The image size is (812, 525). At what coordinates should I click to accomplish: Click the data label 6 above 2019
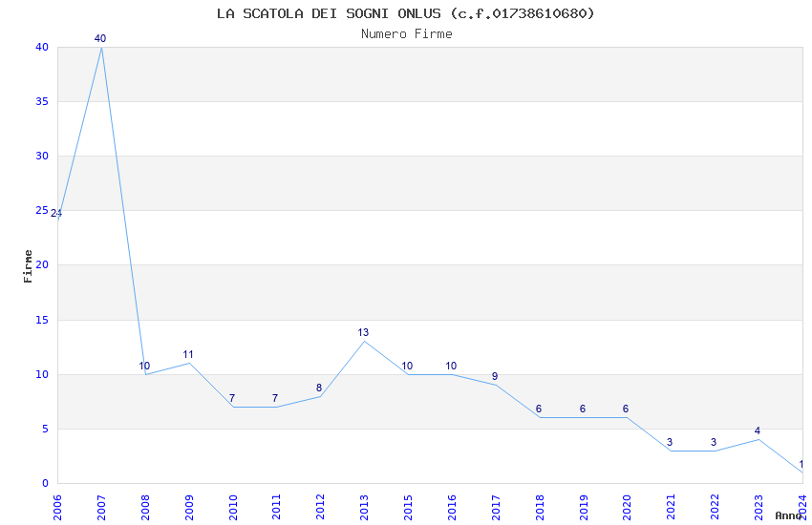[x=583, y=409]
